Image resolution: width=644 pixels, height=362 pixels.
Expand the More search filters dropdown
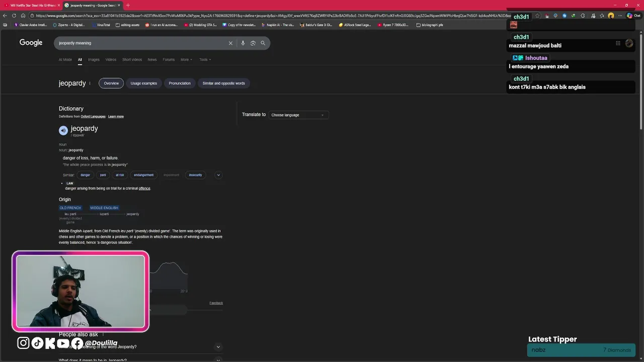(x=186, y=60)
